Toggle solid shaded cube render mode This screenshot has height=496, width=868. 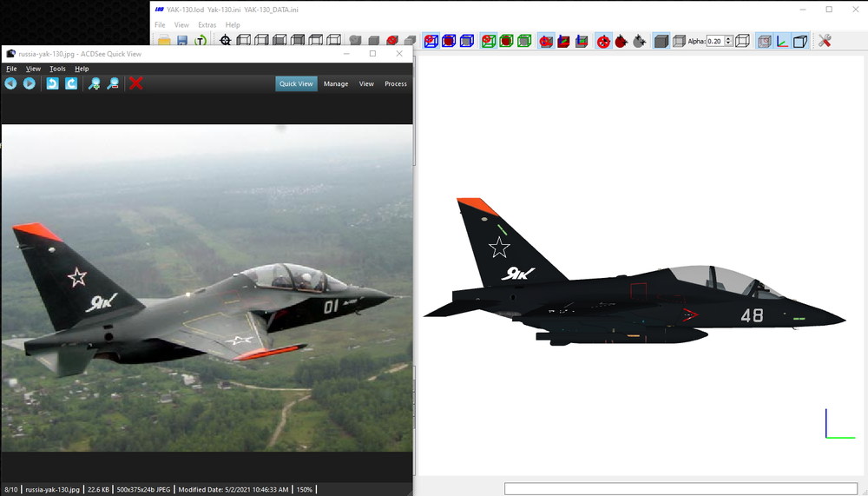[661, 41]
